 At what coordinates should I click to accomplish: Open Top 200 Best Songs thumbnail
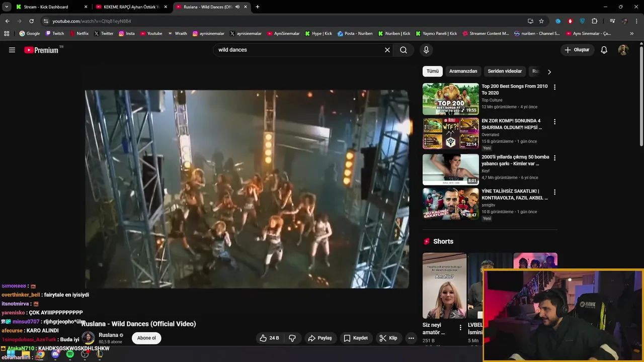coord(451,99)
